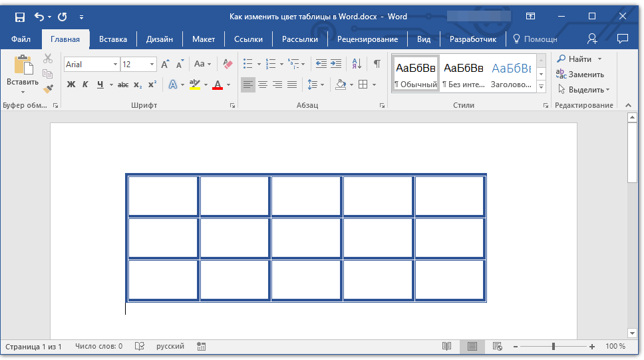Click the Superscript x² icon
644x360 pixels.
[152, 85]
